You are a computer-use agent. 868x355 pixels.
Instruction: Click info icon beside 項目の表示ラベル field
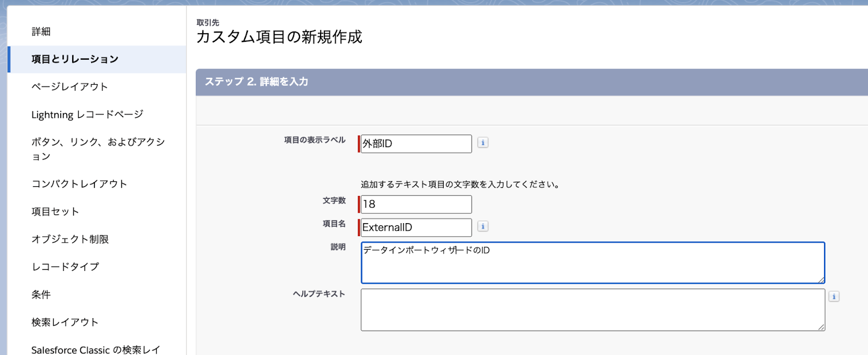pos(483,143)
